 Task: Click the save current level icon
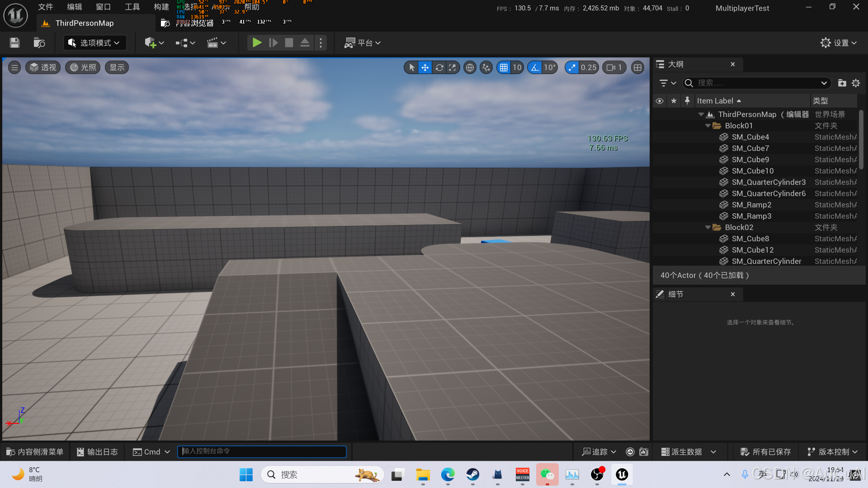pyautogui.click(x=14, y=43)
